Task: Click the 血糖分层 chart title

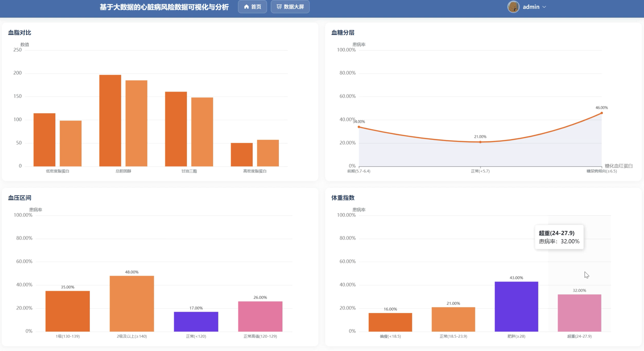Action: [343, 33]
